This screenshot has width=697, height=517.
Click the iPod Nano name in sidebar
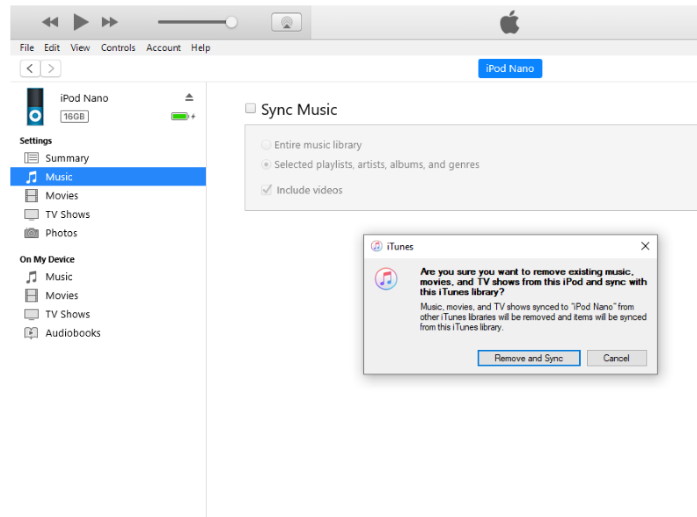[84, 98]
